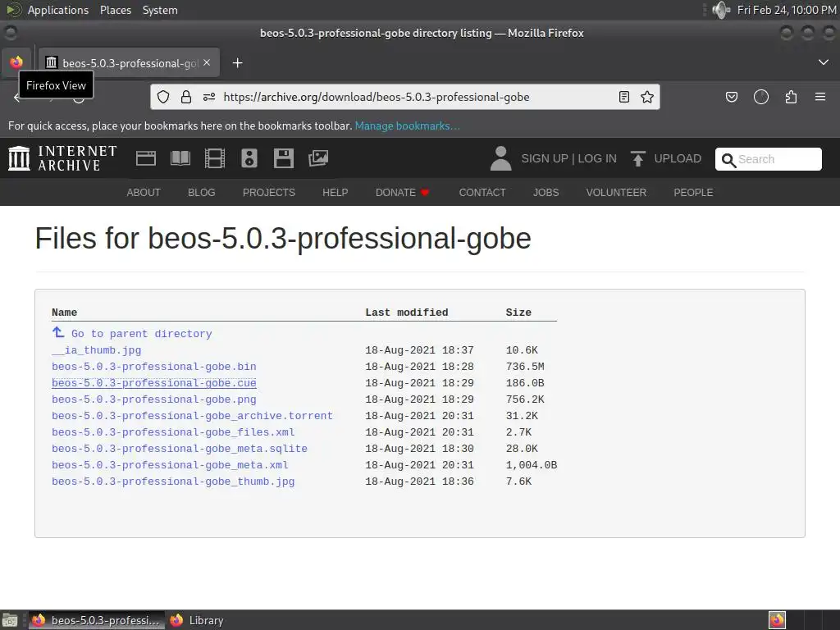This screenshot has height=630, width=840.
Task: Open the Internet Archive software floppy icon
Action: (x=283, y=158)
